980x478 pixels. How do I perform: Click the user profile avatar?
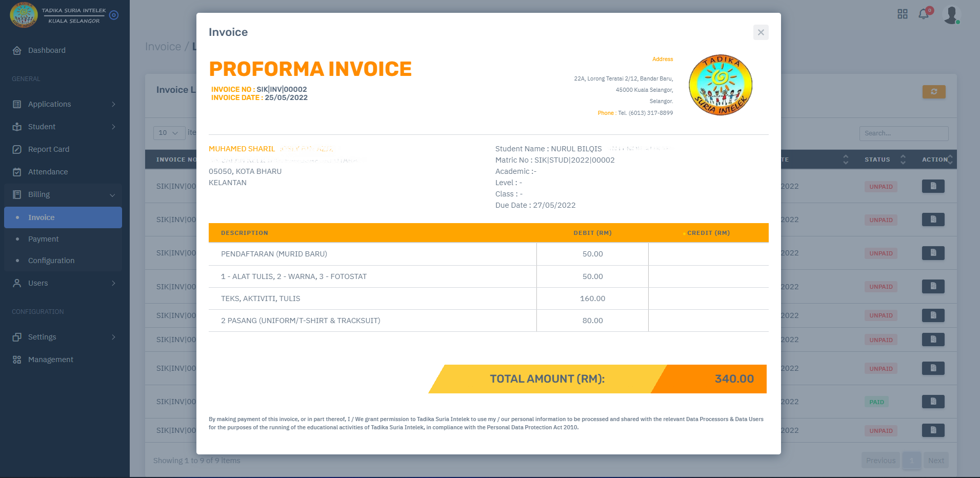(951, 14)
